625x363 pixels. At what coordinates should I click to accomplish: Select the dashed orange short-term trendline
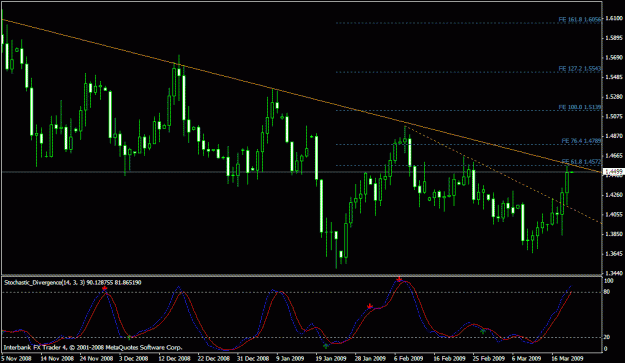point(503,175)
